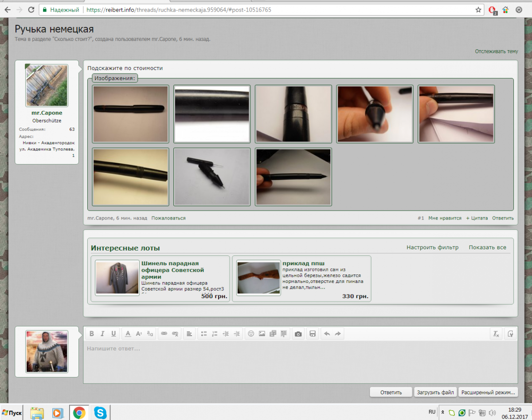Insert a link in the reply
The width and height of the screenshot is (532, 420).
point(164,334)
